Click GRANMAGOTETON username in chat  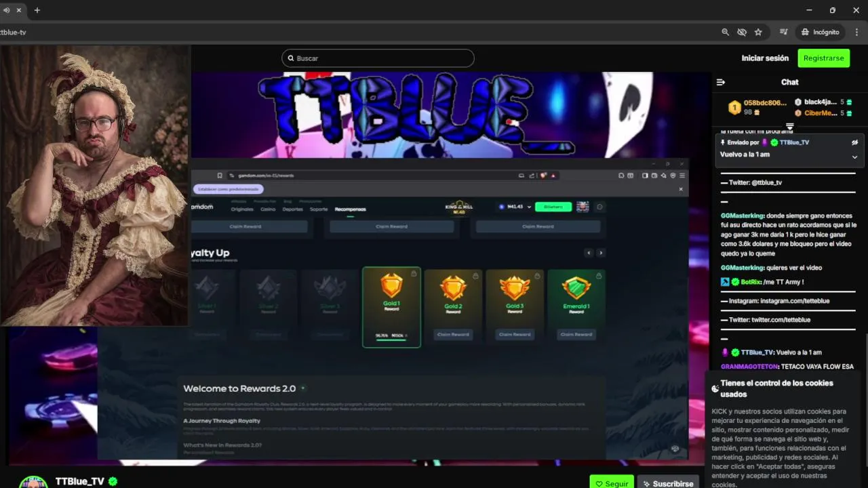tap(750, 367)
